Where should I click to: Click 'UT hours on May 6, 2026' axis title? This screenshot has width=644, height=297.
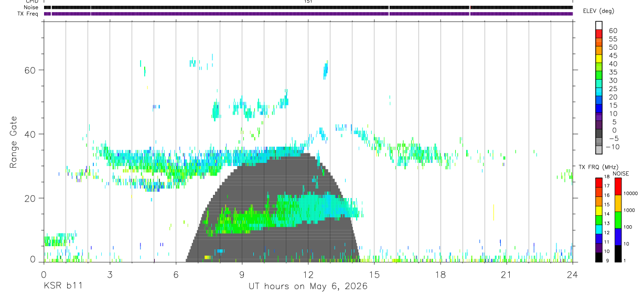click(x=308, y=286)
